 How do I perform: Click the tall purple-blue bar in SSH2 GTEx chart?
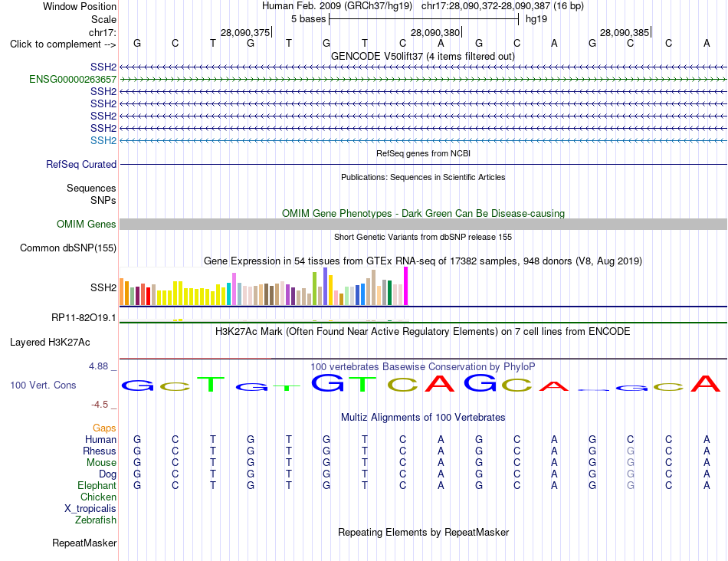pos(326,286)
